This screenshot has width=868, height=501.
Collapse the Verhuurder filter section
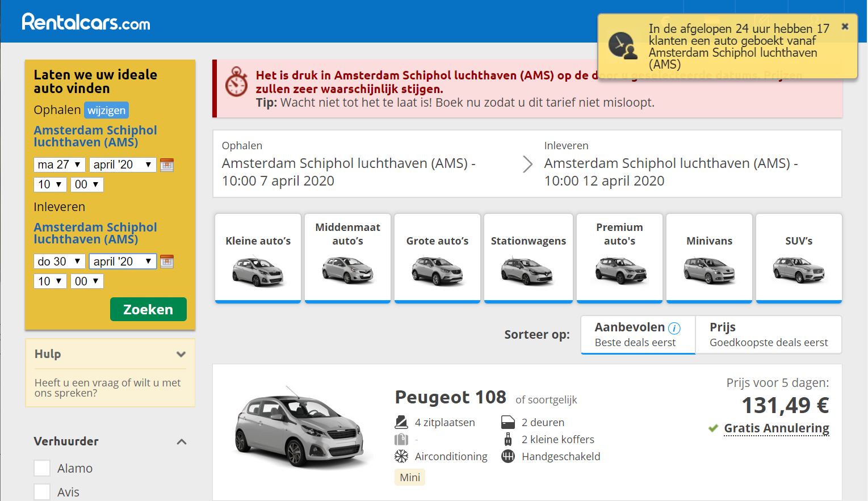point(182,441)
